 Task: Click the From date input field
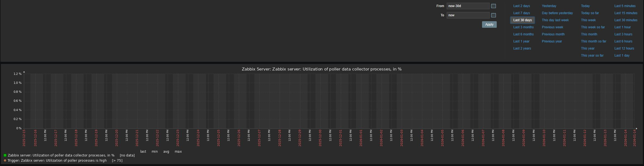tap(468, 6)
